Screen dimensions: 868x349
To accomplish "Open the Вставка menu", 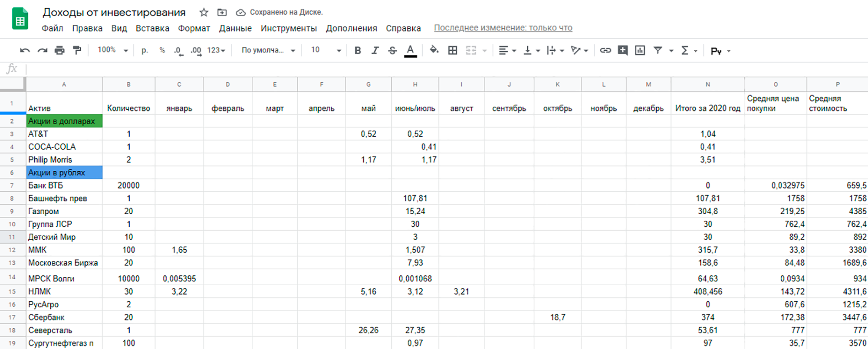I will (x=152, y=28).
